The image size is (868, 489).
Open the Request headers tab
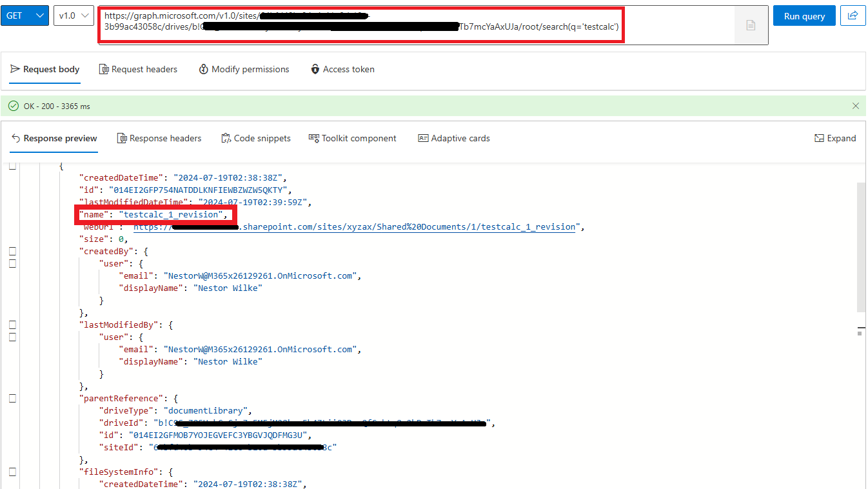click(138, 69)
